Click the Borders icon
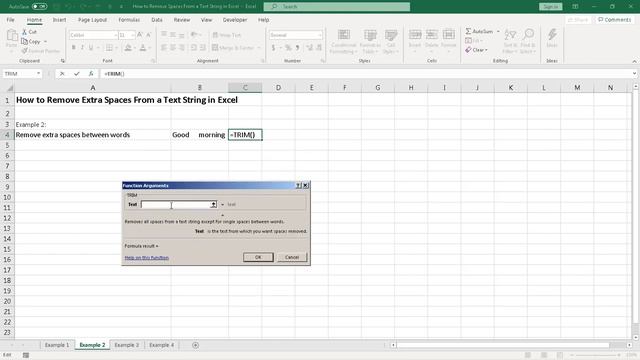The height and width of the screenshot is (360, 640). (x=109, y=48)
